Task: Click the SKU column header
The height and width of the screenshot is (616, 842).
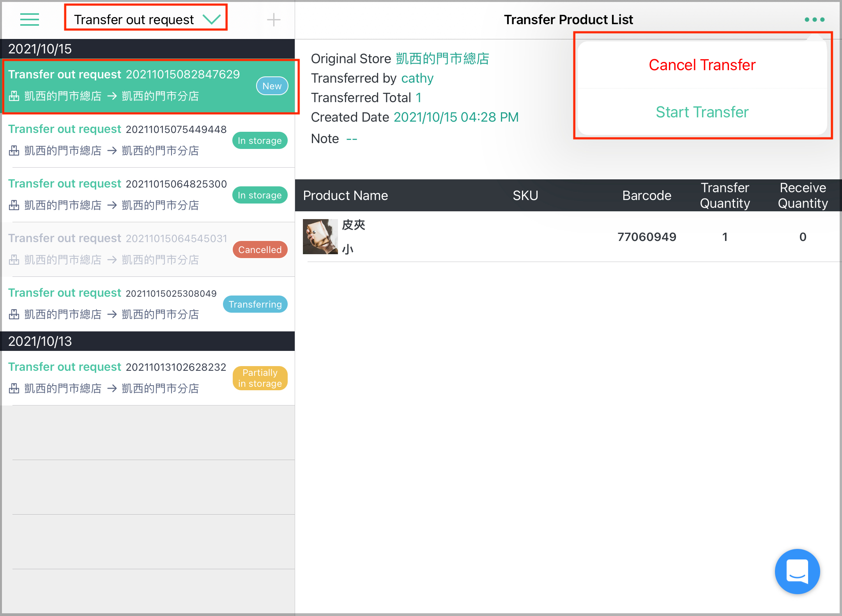Action: 525,195
